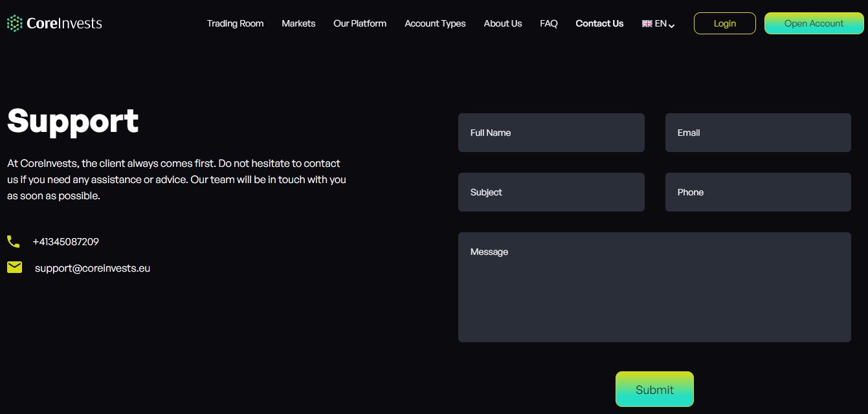Go to the Markets page
The height and width of the screenshot is (414, 868).
click(298, 23)
